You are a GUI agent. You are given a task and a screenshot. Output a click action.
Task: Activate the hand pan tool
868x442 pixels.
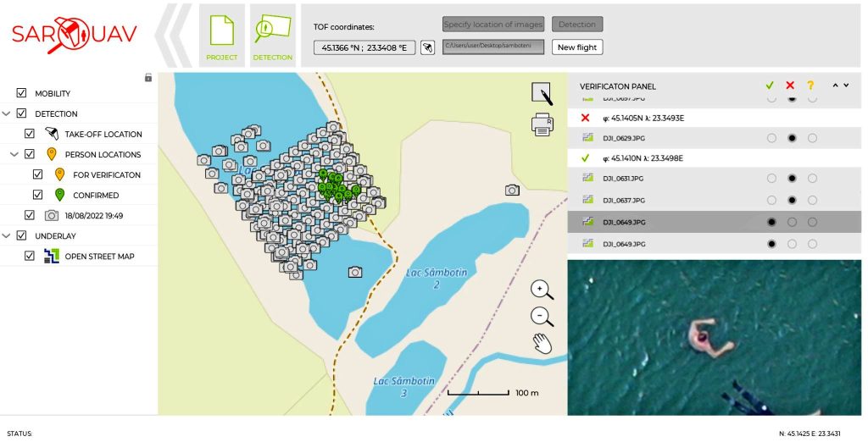tap(542, 344)
